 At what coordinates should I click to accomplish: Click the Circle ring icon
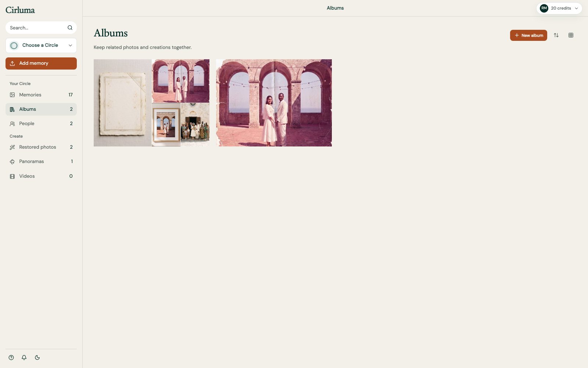point(14,46)
